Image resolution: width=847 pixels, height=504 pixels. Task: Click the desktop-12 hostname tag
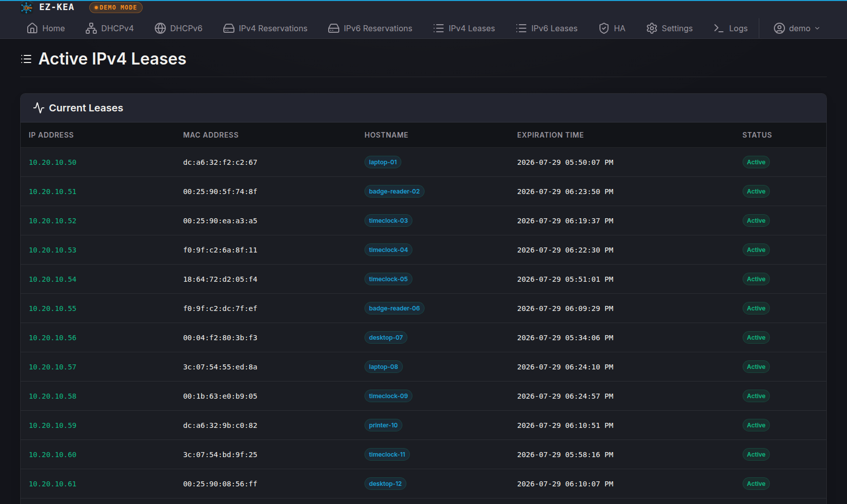(385, 484)
